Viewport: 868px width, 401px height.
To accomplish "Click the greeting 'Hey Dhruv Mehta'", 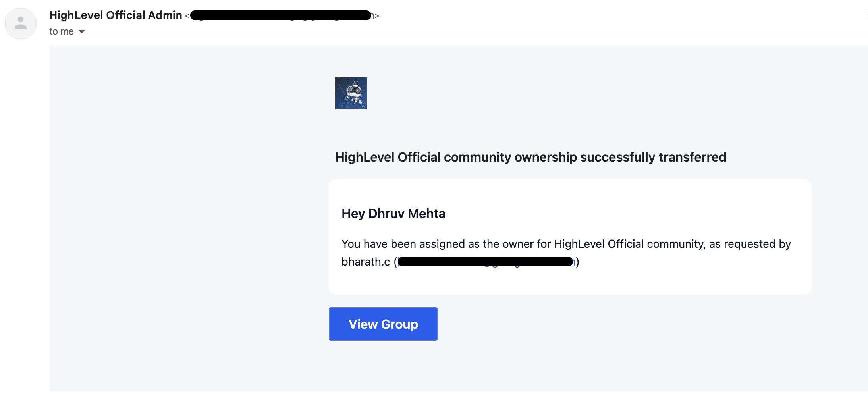I will 393,214.
